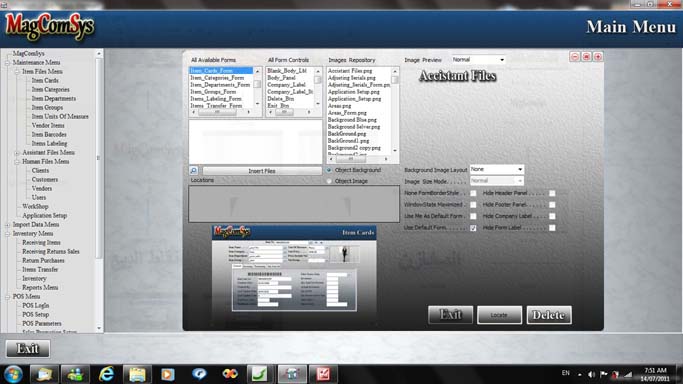Click the Delete button
683x384 pixels.
(x=549, y=315)
